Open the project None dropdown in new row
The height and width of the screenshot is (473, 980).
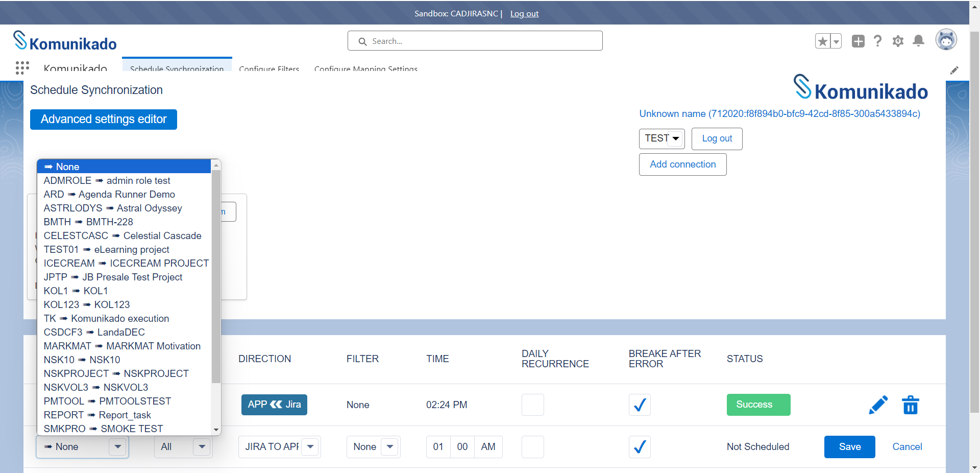click(x=82, y=447)
